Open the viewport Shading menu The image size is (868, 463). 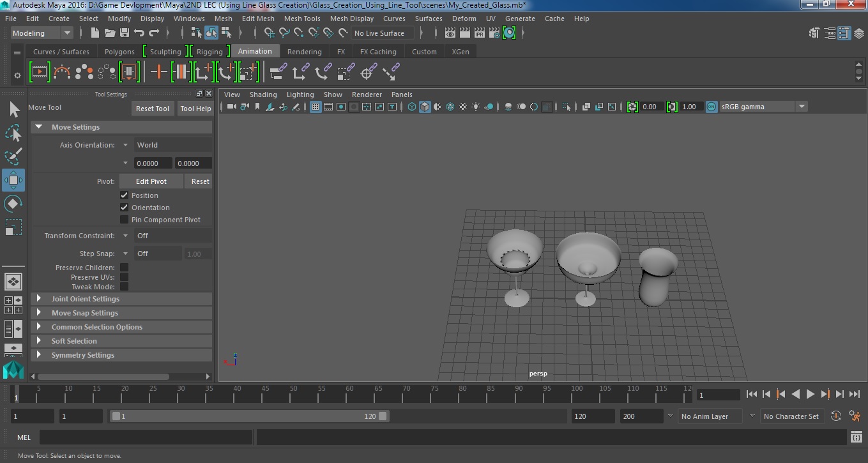pyautogui.click(x=263, y=95)
